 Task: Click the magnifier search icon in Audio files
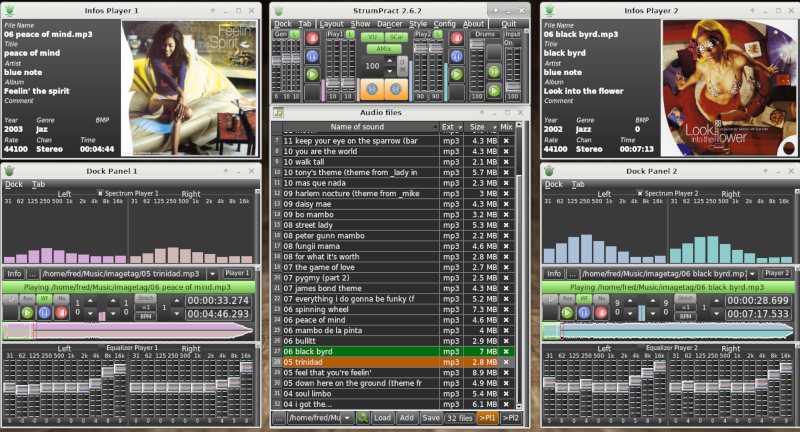363,418
